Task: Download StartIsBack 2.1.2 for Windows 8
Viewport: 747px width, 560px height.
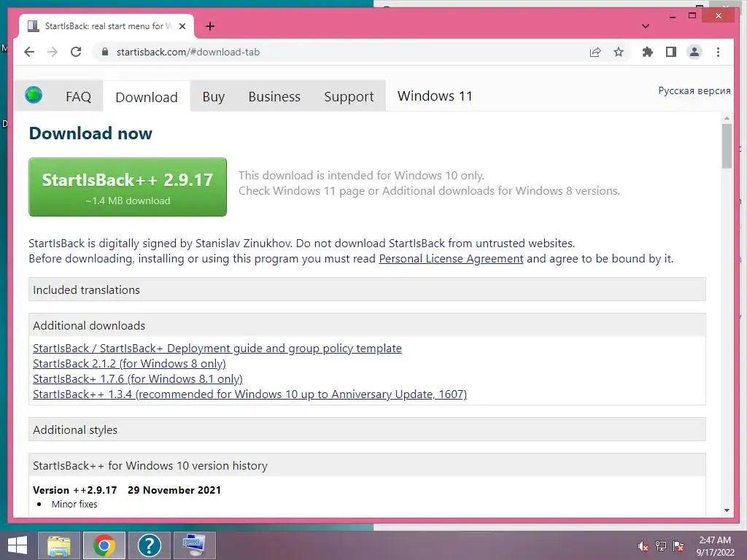Action: (x=129, y=363)
